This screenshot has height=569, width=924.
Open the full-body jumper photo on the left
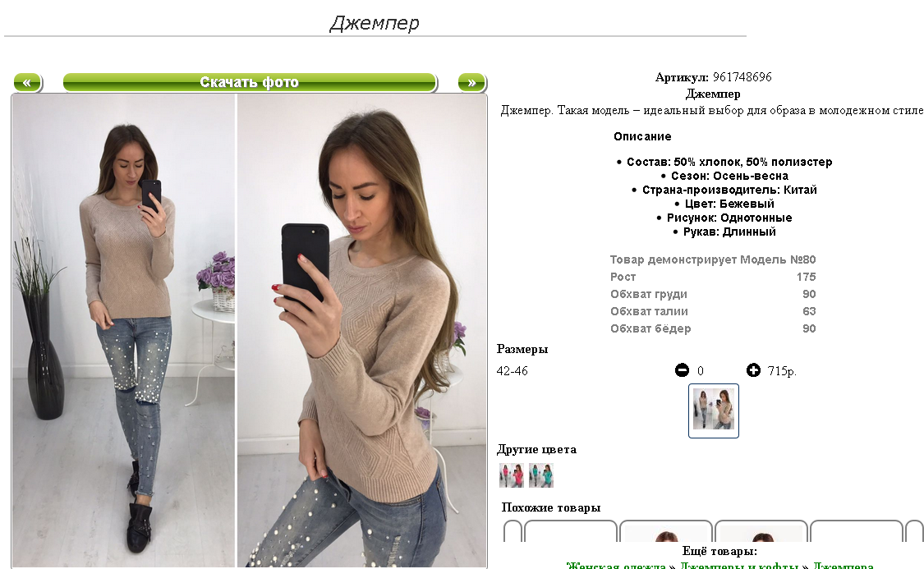(124, 330)
